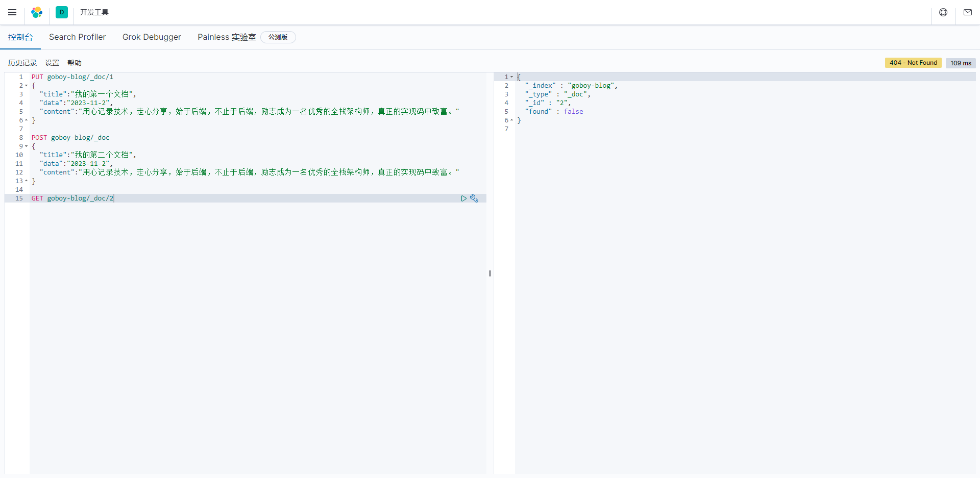980x478 pixels.
Task: Switch to Search Profiler tab
Action: coord(78,37)
